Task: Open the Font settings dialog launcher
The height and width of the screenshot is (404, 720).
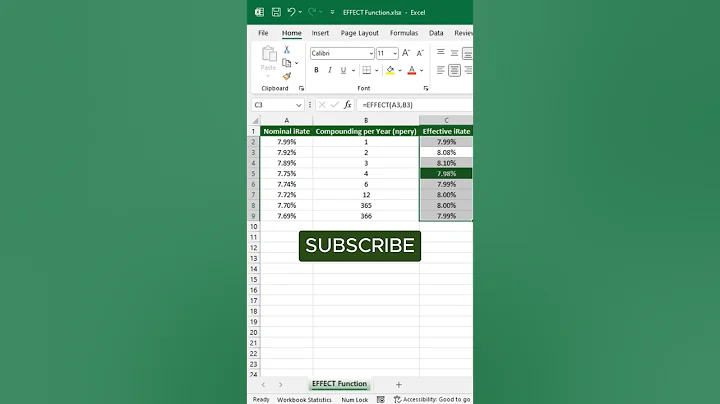Action: [x=426, y=88]
